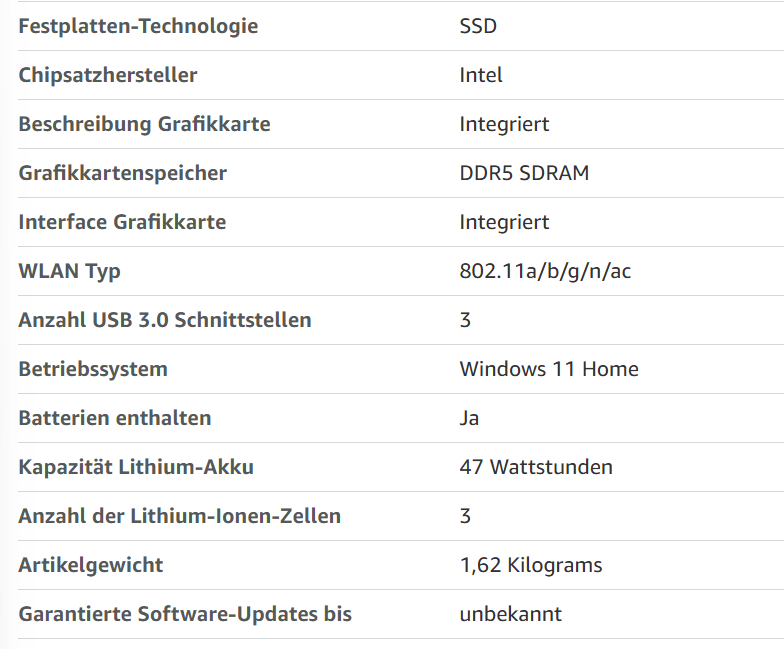Select the DDR5 SDRAM value
The width and height of the screenshot is (784, 649).
coord(524,173)
